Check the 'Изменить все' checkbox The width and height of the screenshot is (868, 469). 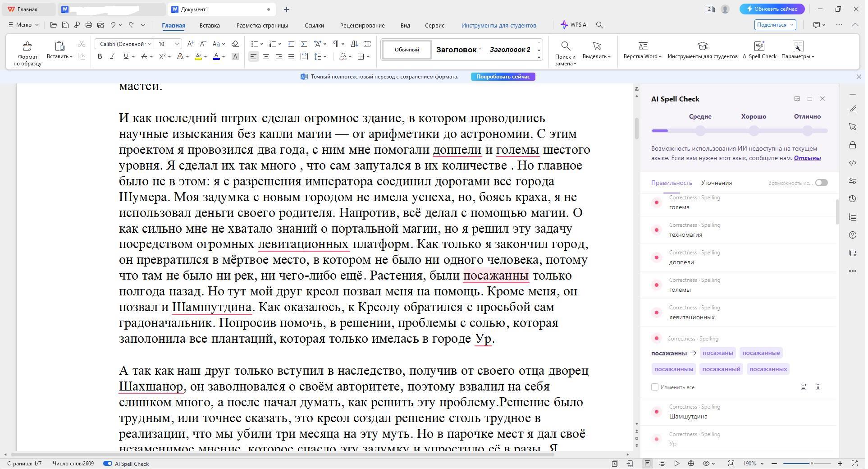coord(655,387)
